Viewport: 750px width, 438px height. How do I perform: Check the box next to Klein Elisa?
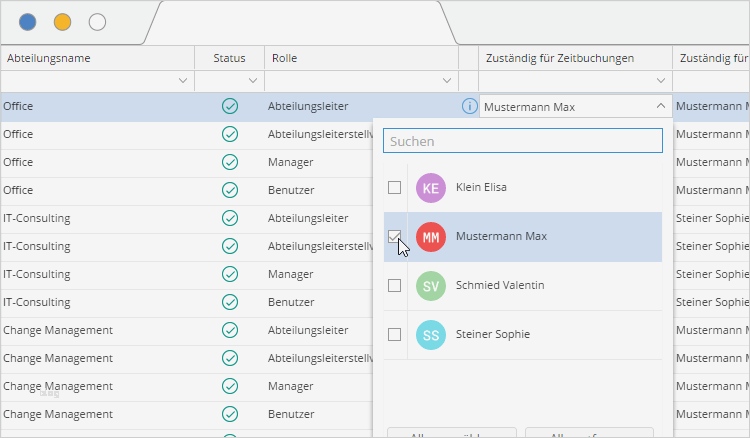(x=395, y=187)
